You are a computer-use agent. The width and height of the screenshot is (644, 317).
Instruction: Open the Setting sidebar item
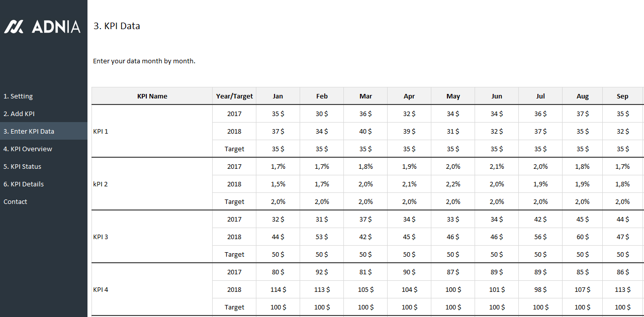[x=18, y=96]
